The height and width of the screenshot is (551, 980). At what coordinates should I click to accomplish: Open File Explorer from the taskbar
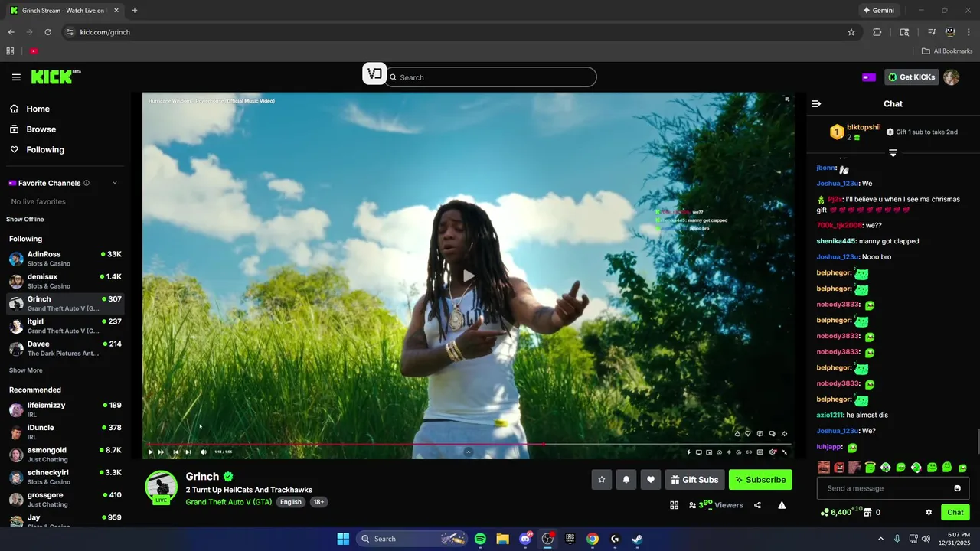pyautogui.click(x=502, y=539)
